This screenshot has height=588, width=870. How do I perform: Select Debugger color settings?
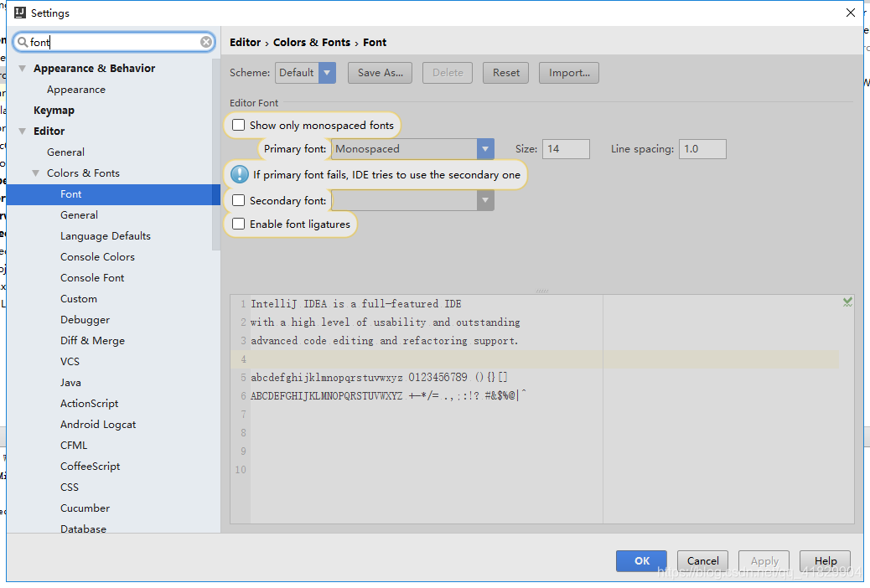(x=85, y=319)
